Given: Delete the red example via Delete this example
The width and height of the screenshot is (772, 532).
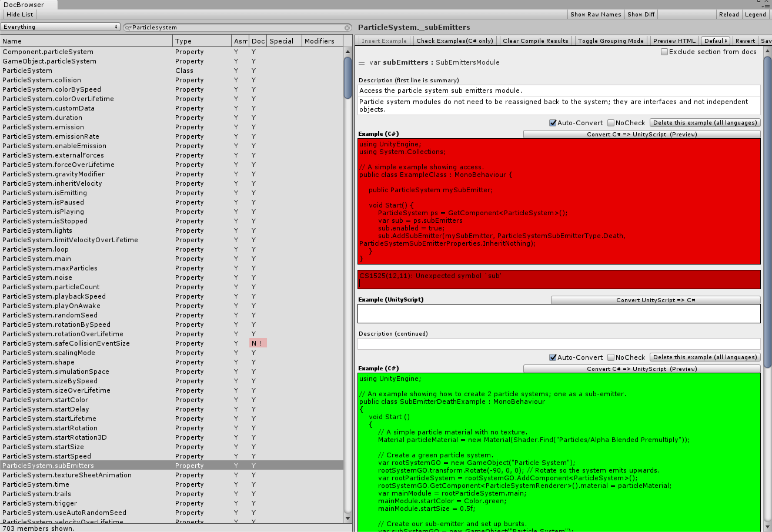Looking at the screenshot, I should click(x=705, y=123).
